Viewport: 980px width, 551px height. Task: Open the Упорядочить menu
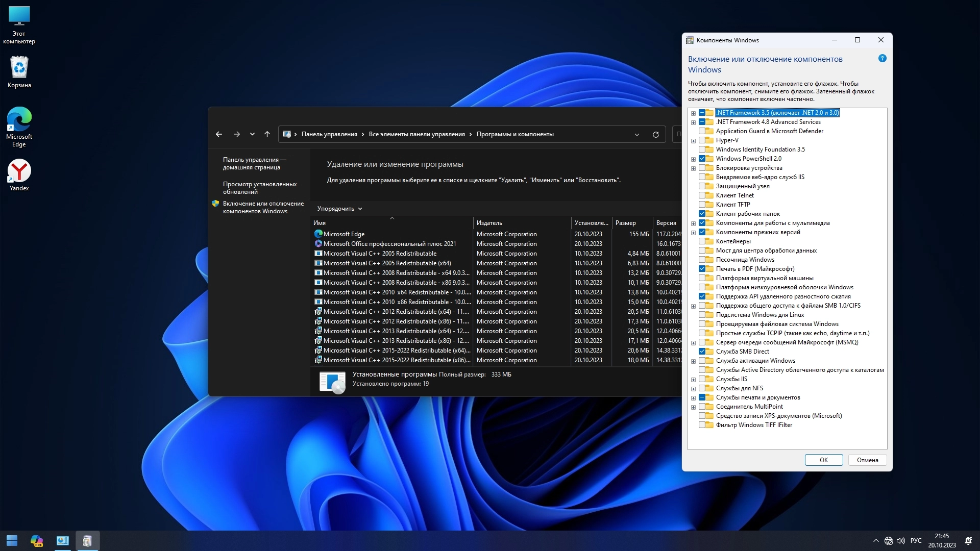tap(339, 209)
